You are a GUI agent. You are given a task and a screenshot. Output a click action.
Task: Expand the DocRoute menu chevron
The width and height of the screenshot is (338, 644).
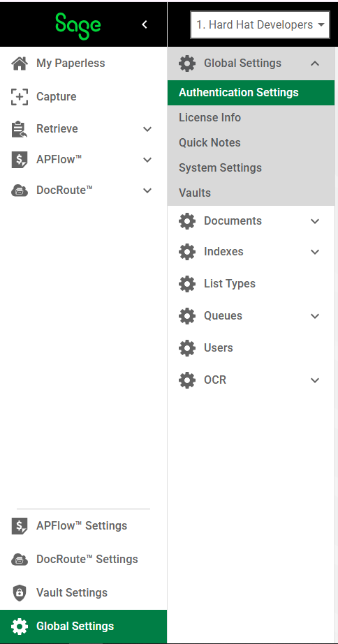click(x=147, y=190)
